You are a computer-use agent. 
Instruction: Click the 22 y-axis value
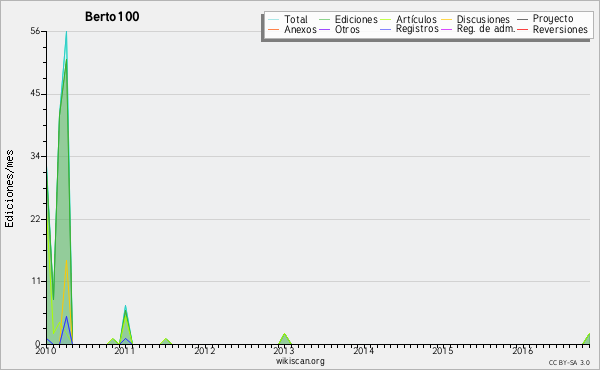(x=35, y=219)
